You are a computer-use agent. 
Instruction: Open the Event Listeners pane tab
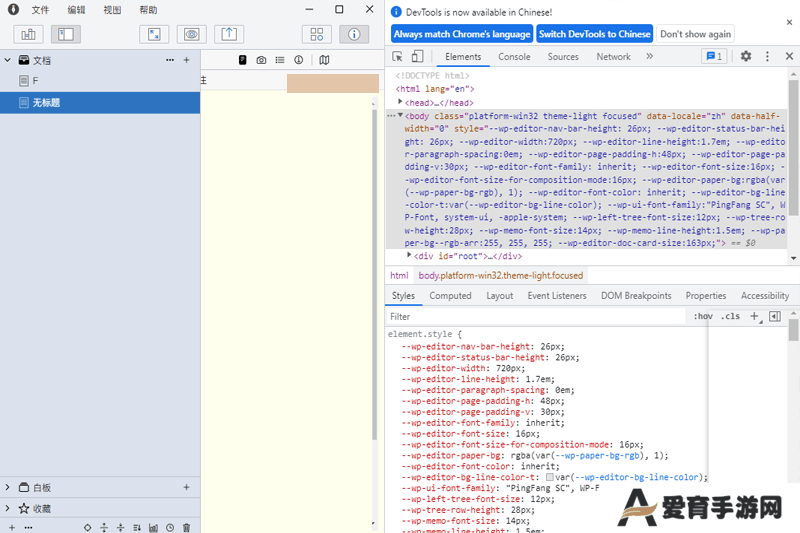(557, 296)
